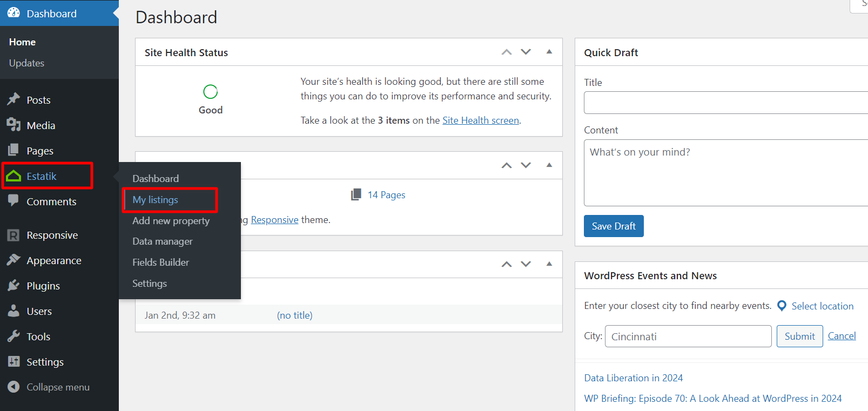This screenshot has height=411, width=868.
Task: Open the WP Briefing Episode 70 link
Action: [x=713, y=399]
